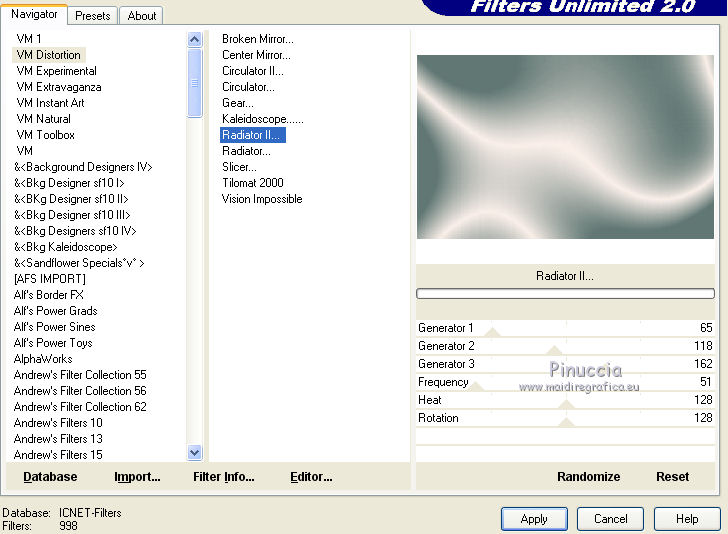Choose the Circulator II... filter
The width and height of the screenshot is (728, 534).
pos(253,71)
